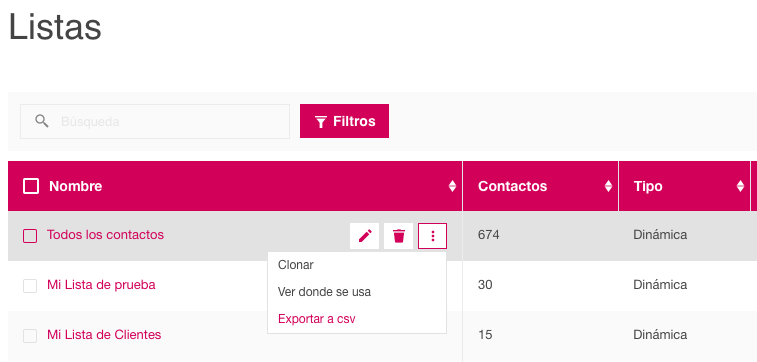Open the Mi Lista de prueba link

pos(101,285)
